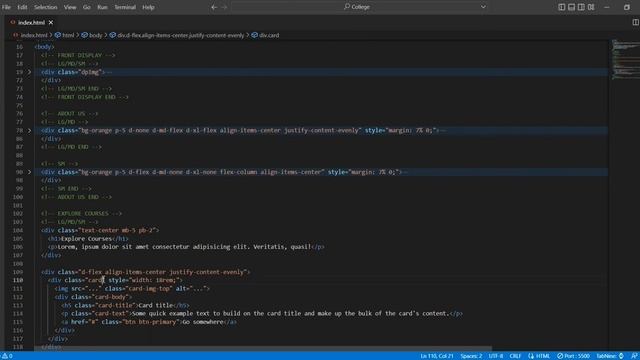Expand folded div on line 78
The height and width of the screenshot is (360, 640).
pos(29,131)
